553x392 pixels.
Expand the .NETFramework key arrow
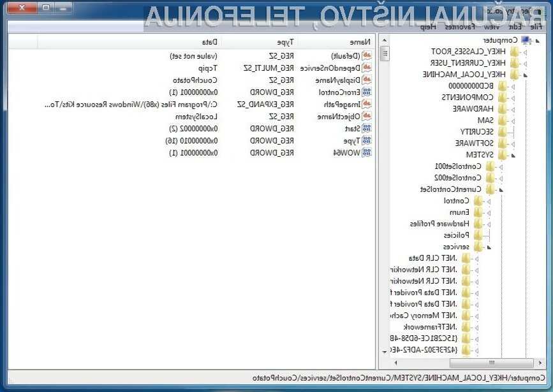click(476, 328)
